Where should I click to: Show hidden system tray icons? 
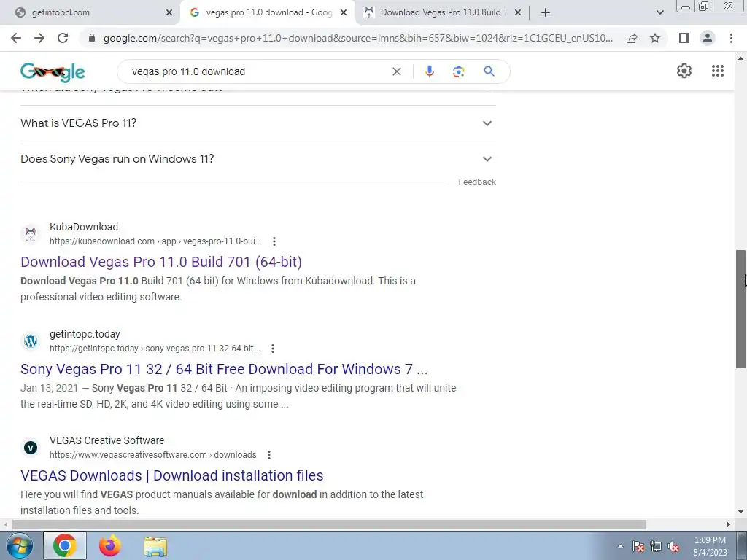(x=620, y=547)
